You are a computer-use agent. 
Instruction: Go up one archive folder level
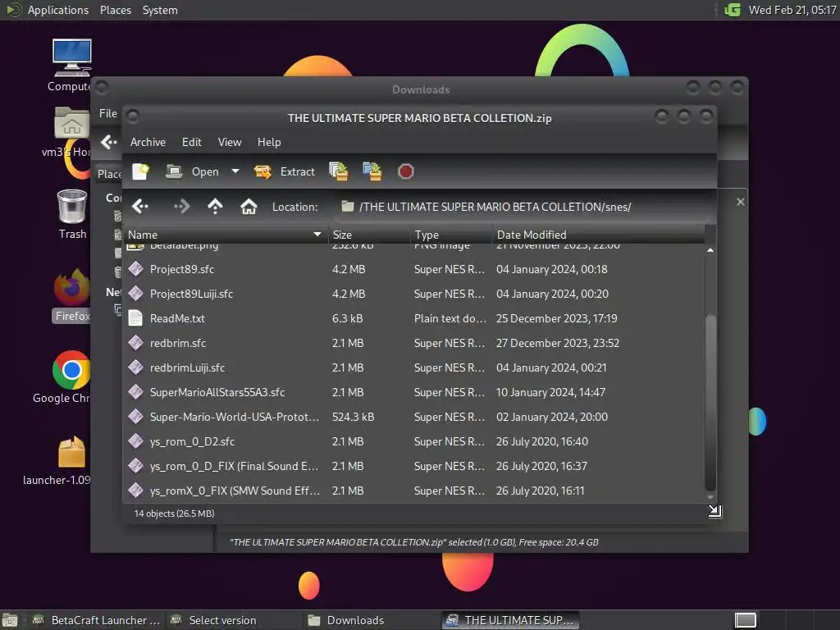215,206
